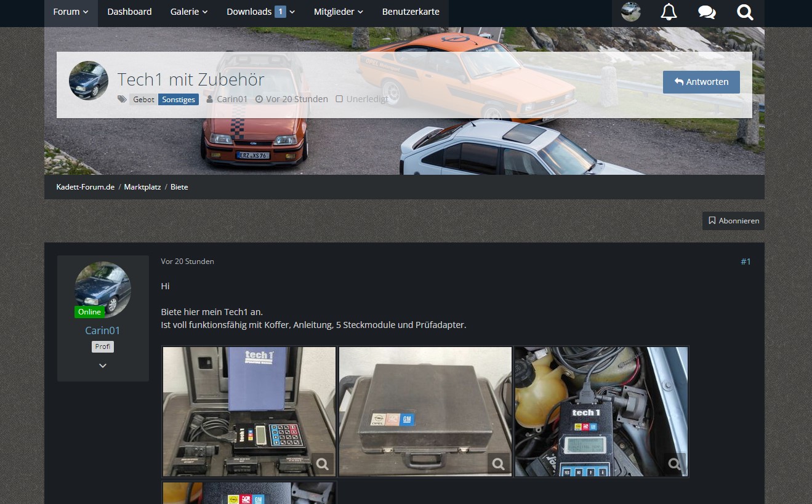The image size is (812, 504).
Task: Toggle the Unerledigt status checkbox
Action: click(339, 99)
